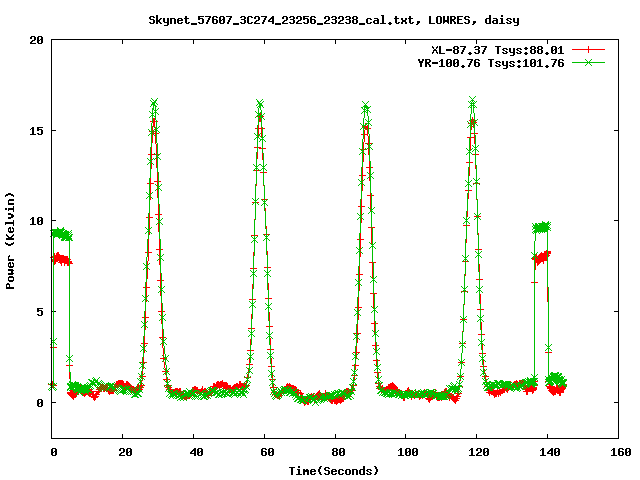Click the peak near 90 seconds
The height and width of the screenshot is (480, 640).
[366, 105]
